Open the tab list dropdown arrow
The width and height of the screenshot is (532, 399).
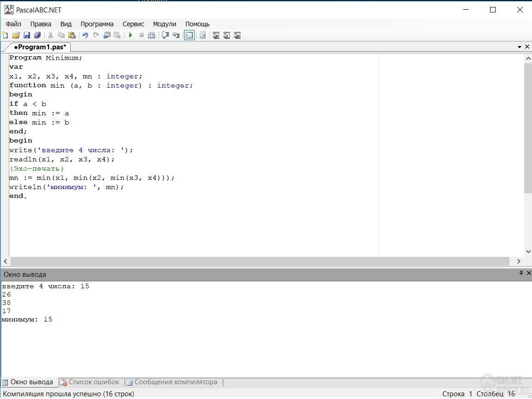(x=520, y=47)
